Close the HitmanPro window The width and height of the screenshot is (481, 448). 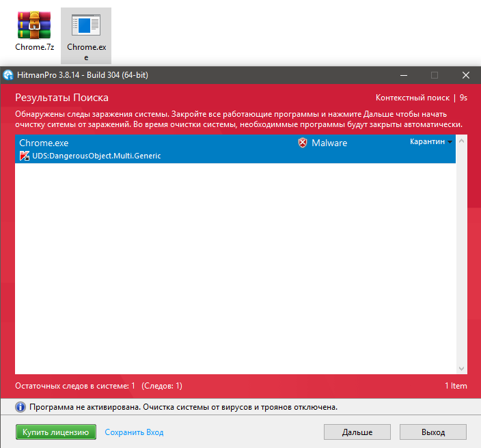point(466,75)
